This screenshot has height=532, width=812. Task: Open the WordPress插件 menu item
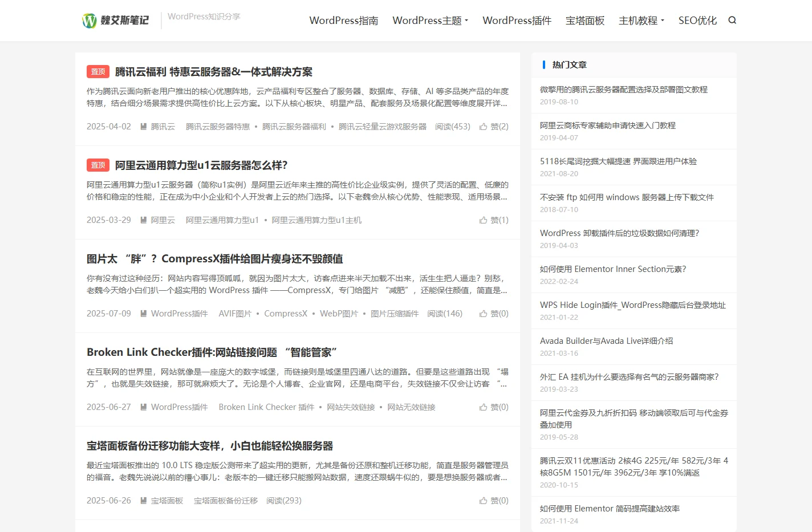pos(517,21)
